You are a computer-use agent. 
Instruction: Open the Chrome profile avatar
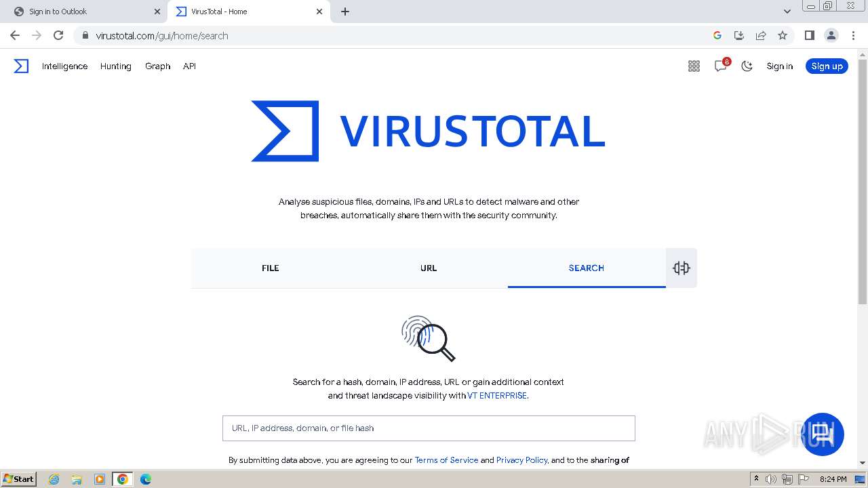point(831,35)
